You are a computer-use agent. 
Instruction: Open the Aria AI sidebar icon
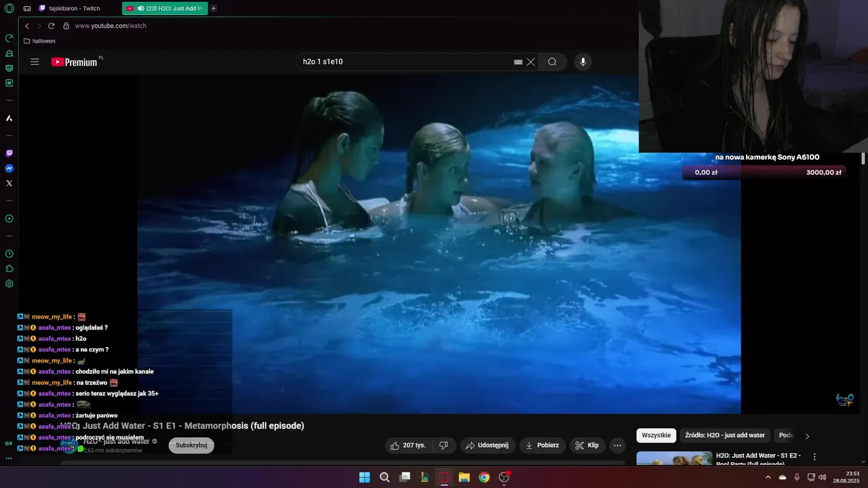coord(9,118)
